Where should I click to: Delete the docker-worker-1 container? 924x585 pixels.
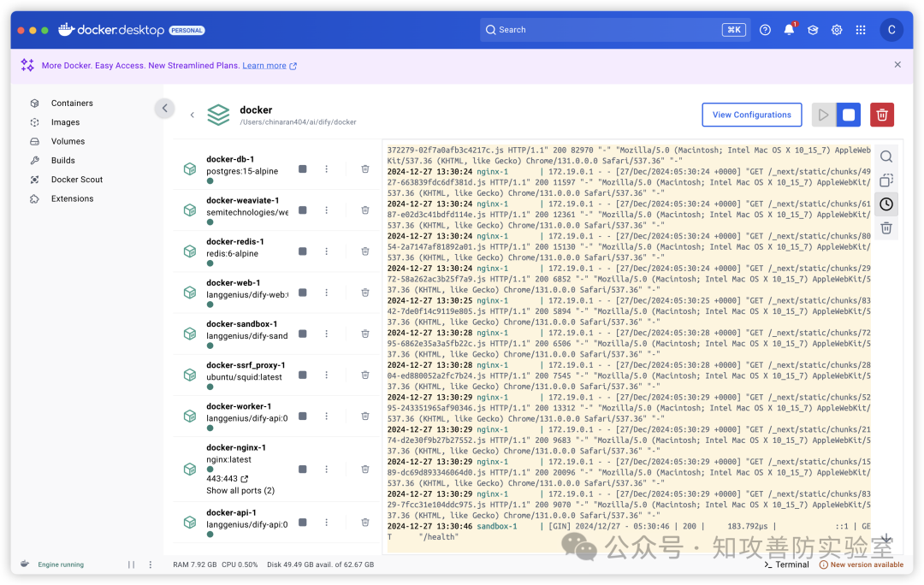coord(364,417)
